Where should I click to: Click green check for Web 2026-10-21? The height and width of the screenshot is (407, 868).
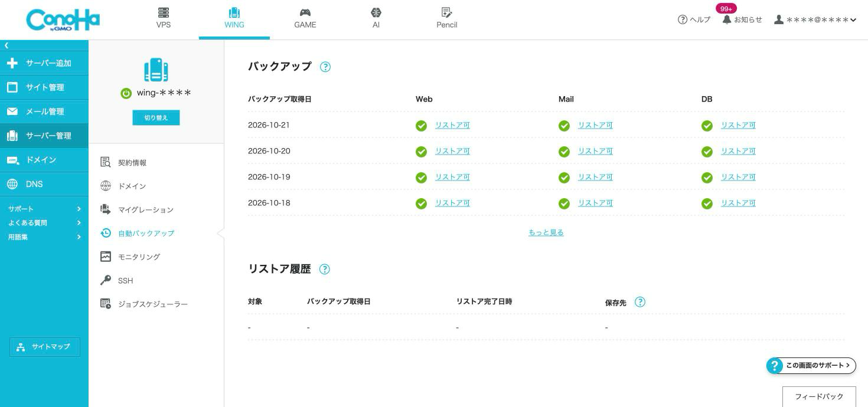tap(421, 126)
